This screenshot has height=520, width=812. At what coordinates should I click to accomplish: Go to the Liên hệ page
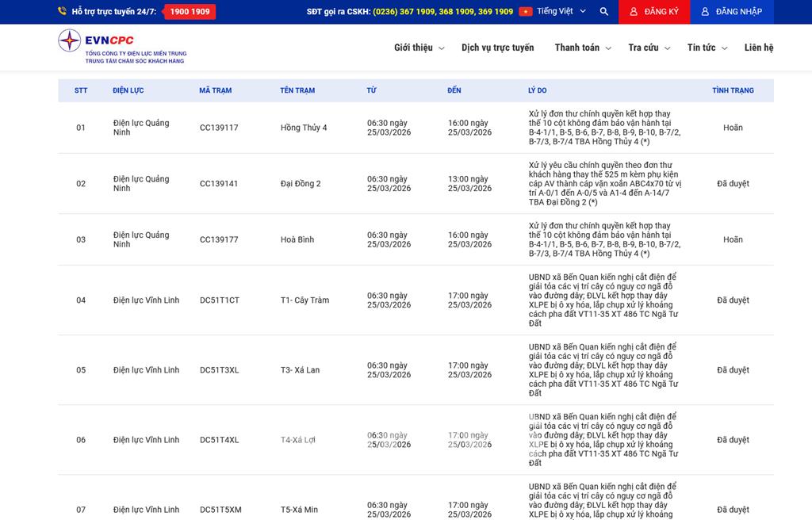(758, 48)
